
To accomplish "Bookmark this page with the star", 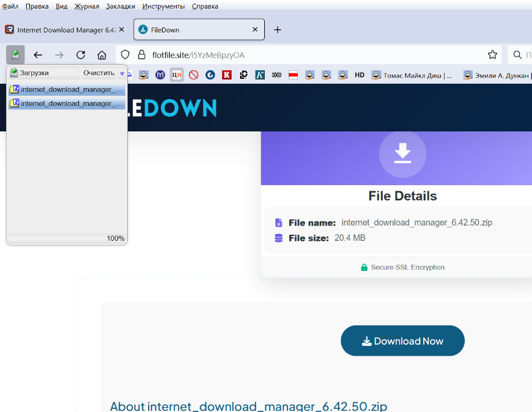I will tap(492, 54).
